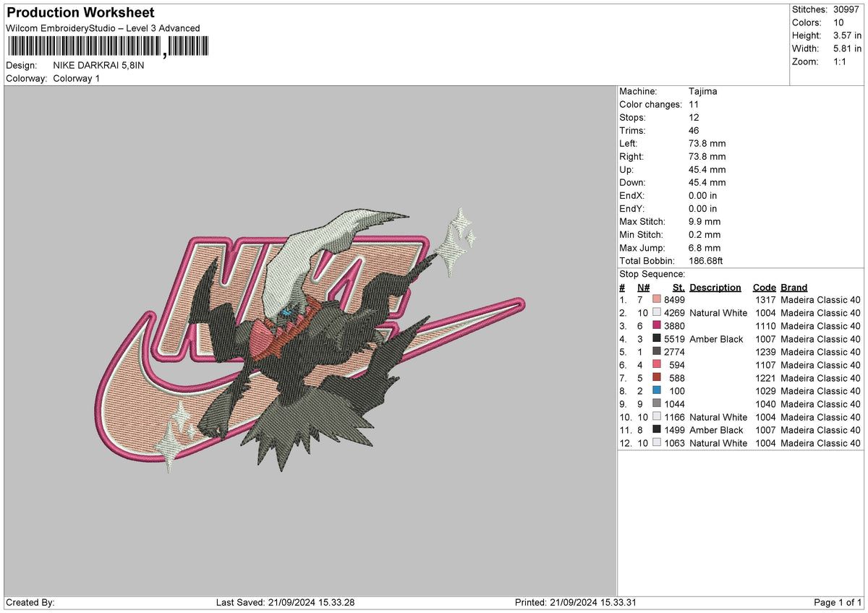Click the Stops value 12
Screen dimensions: 868x613
(x=694, y=118)
